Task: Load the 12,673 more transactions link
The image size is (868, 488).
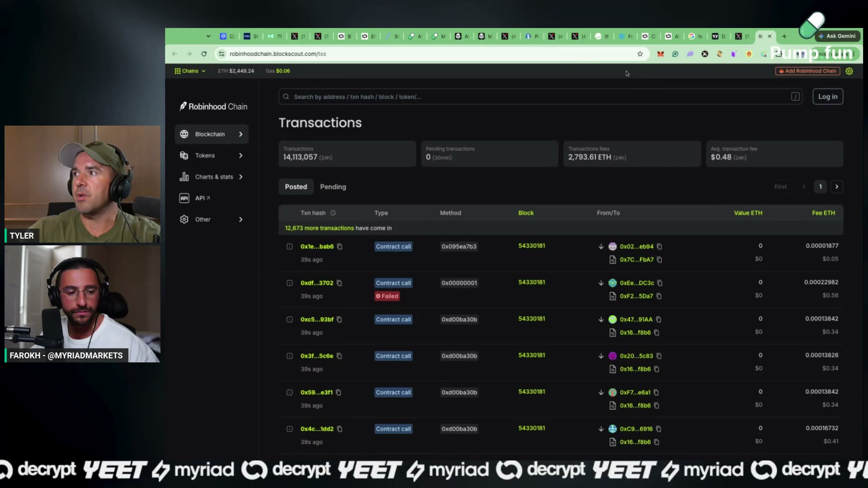Action: click(x=320, y=228)
